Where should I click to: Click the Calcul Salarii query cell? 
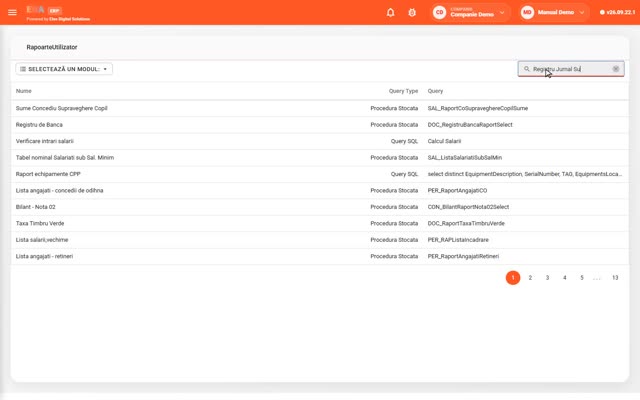[x=444, y=141]
